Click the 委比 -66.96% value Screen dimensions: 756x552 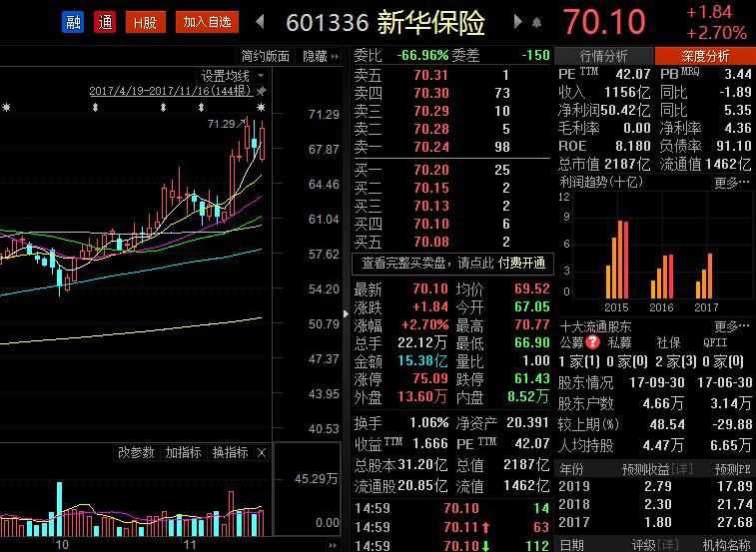tap(422, 56)
